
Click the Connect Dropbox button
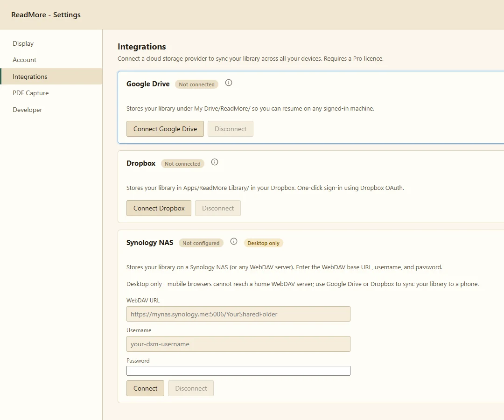click(x=159, y=208)
